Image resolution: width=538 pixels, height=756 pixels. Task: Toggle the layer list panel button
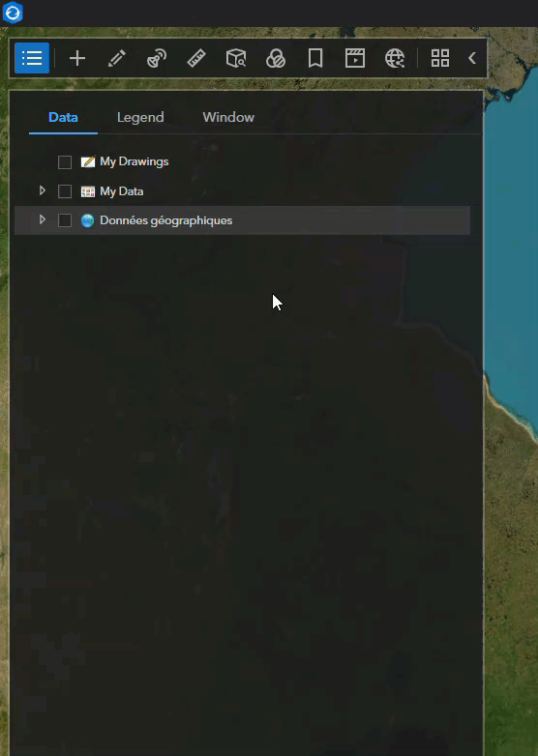tap(32, 58)
